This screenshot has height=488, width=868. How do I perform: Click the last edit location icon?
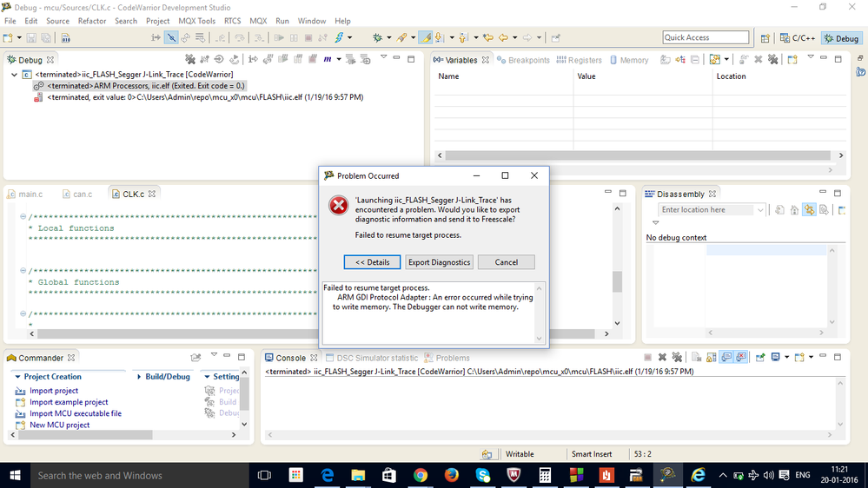tap(487, 37)
